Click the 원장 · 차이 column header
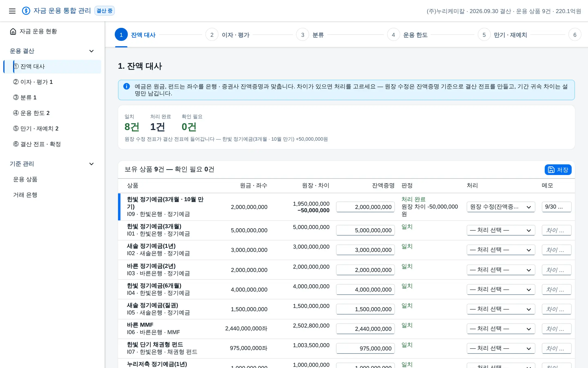Screen dimensions: 588x368 [x=316, y=186]
